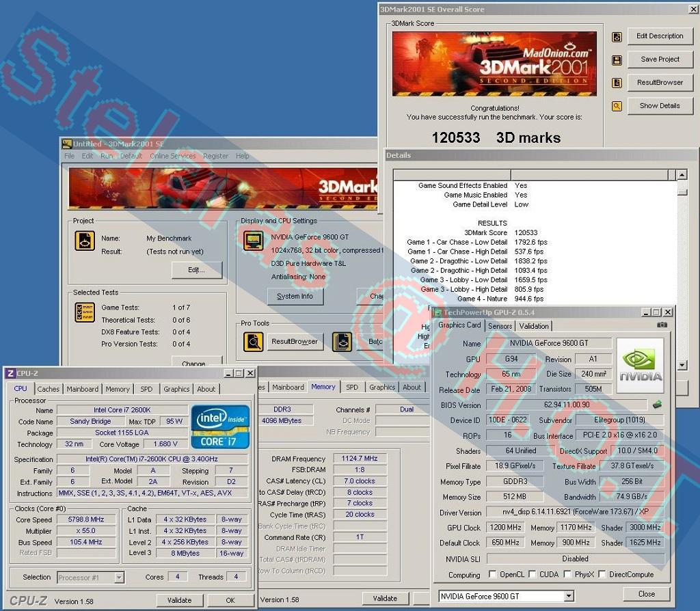The width and height of the screenshot is (700, 611).
Task: Switch to the Mainboard tab in front CPU-Z window
Action: [x=83, y=389]
